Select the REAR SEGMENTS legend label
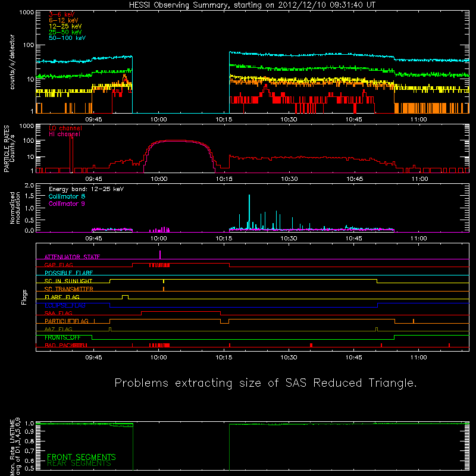This screenshot has height=476, width=476. (x=79, y=464)
